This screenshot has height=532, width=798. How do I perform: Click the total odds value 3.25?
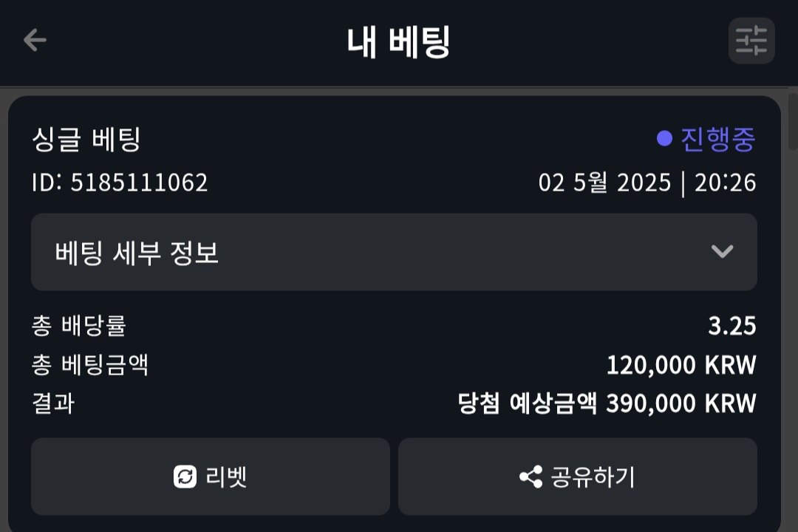731,326
